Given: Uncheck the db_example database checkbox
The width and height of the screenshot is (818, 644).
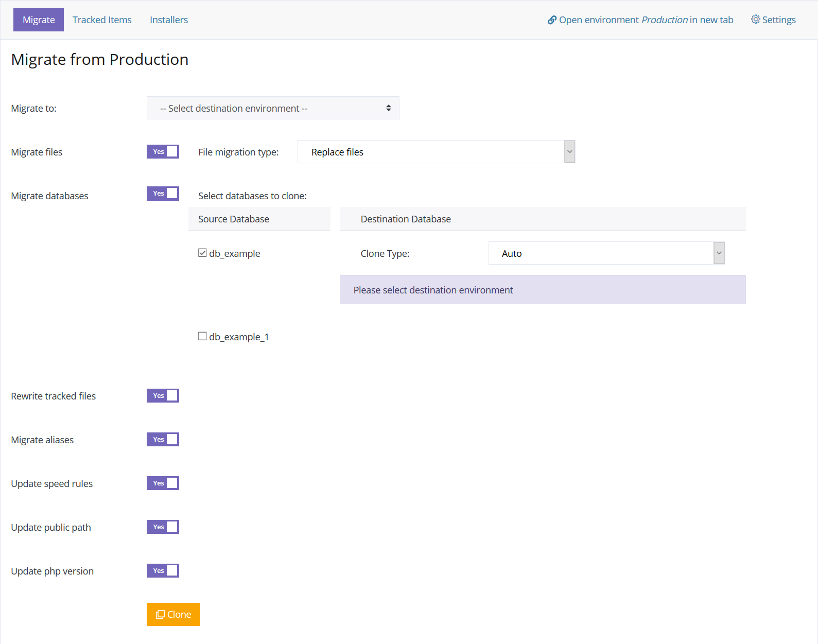Looking at the screenshot, I should click(x=202, y=253).
